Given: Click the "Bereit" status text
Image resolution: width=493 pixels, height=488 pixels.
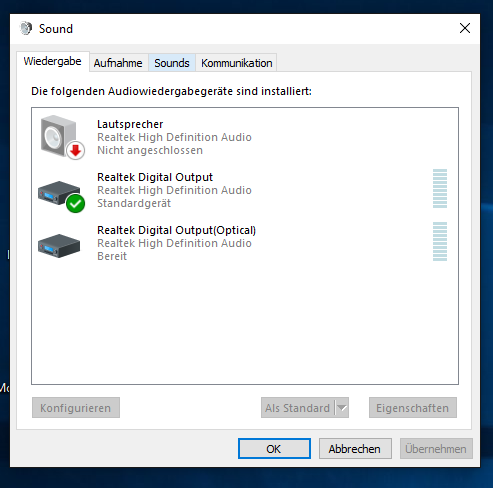Looking at the screenshot, I should 112,256.
